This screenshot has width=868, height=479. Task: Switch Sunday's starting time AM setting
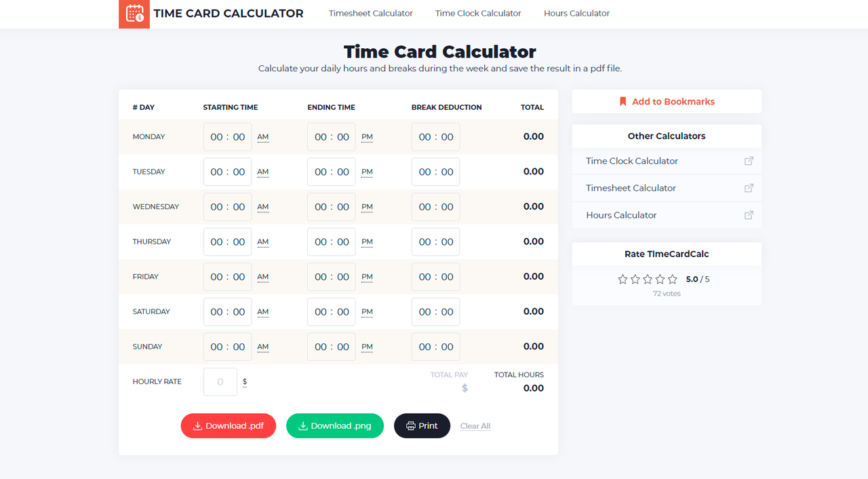(262, 347)
